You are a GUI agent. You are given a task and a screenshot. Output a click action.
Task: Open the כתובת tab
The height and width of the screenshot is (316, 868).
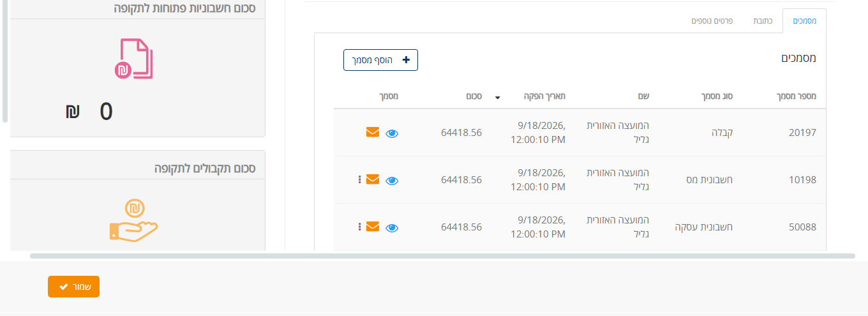pyautogui.click(x=763, y=21)
